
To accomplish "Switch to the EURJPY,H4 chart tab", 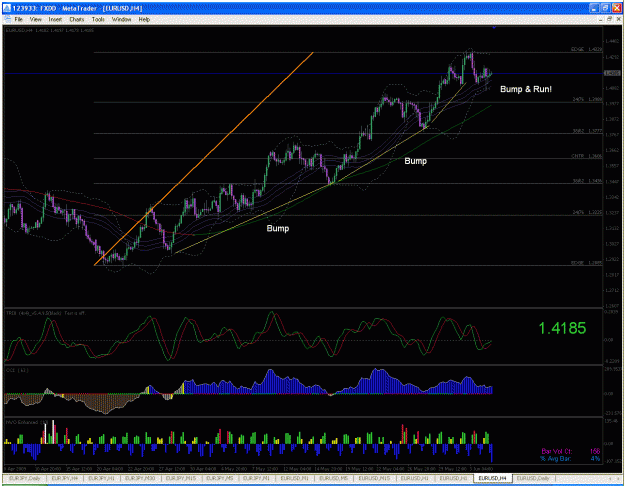I will pyautogui.click(x=64, y=478).
